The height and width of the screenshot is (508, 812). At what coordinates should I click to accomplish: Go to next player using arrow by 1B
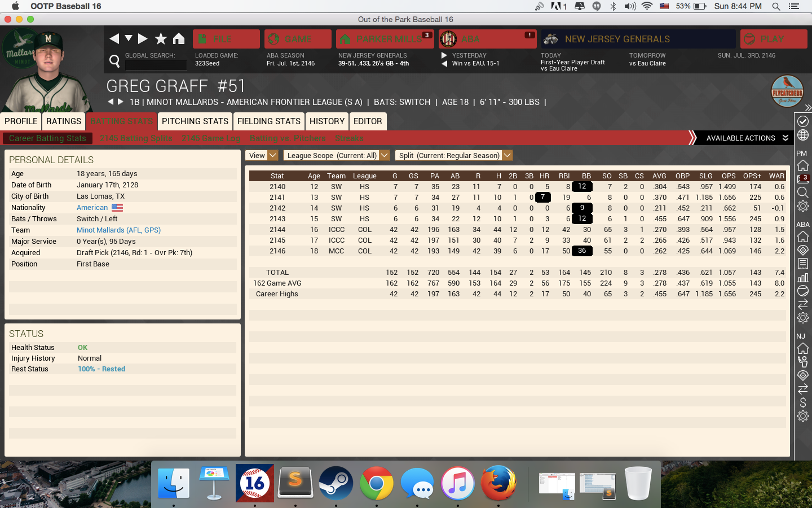(x=120, y=102)
